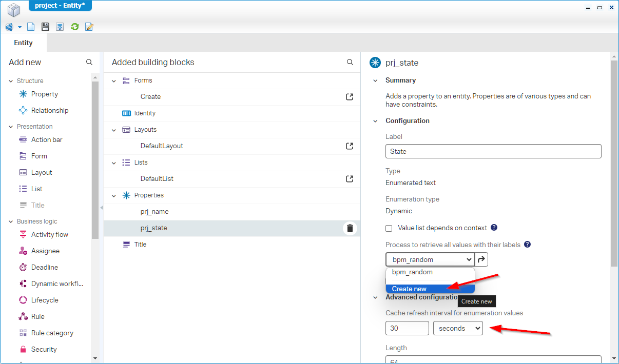Click the green refresh icon in toolbar
The height and width of the screenshot is (364, 619).
pos(75,27)
